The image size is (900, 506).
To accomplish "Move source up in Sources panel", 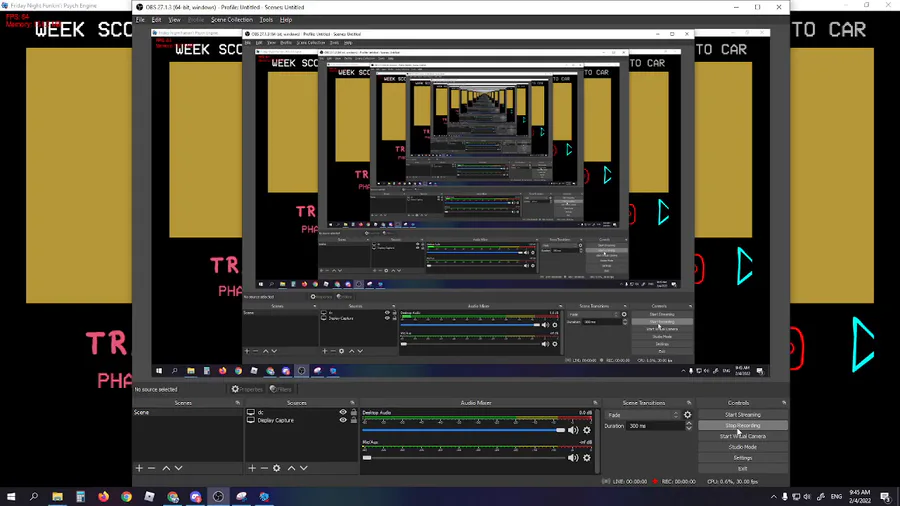I will 291,468.
